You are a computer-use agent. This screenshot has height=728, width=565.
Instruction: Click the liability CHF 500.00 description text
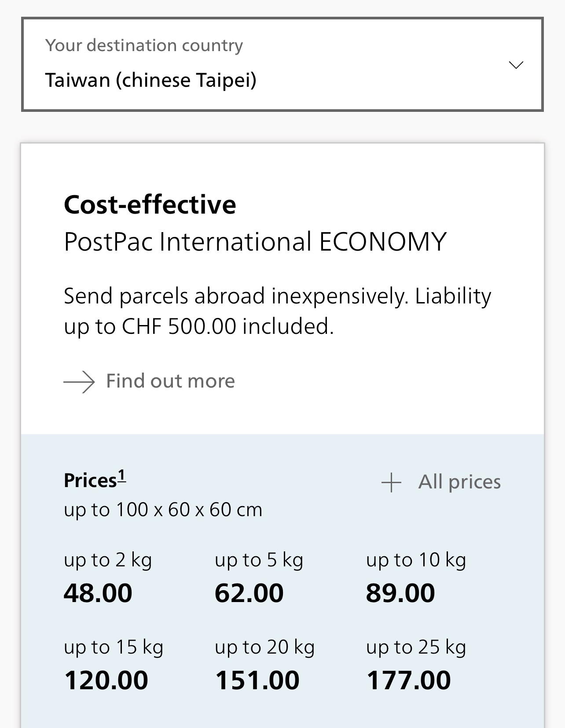pyautogui.click(x=277, y=311)
